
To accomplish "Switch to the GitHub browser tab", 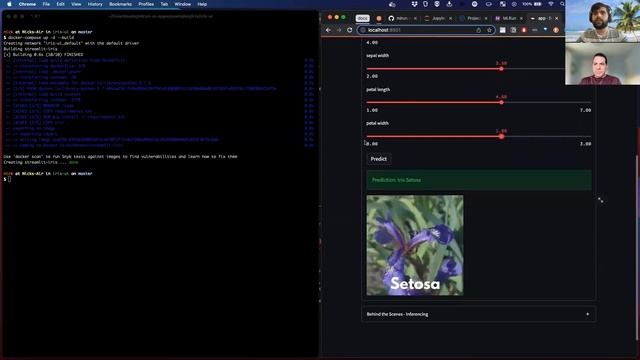I will [402, 18].
